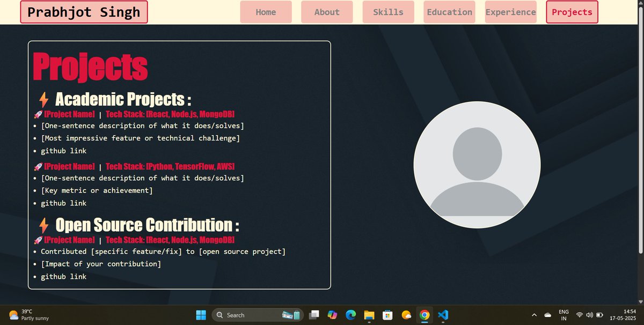Image resolution: width=644 pixels, height=325 pixels.
Task: Switch to the Skills tab
Action: pyautogui.click(x=388, y=12)
